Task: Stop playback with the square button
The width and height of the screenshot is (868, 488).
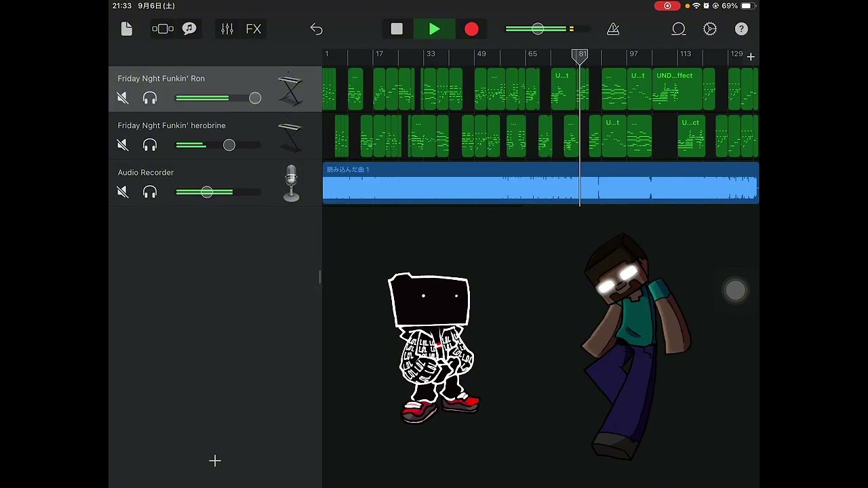Action: click(397, 29)
